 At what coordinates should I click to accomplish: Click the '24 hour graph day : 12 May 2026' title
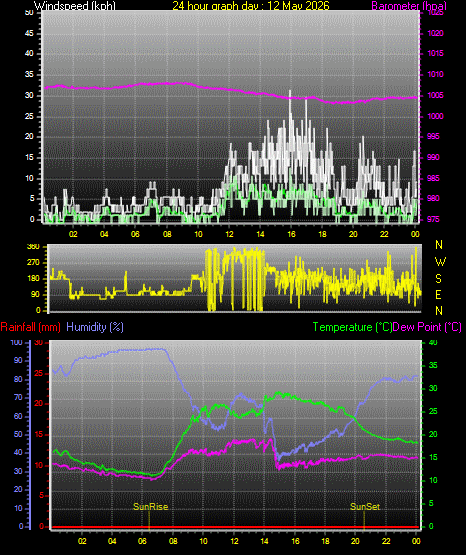[x=251, y=6]
